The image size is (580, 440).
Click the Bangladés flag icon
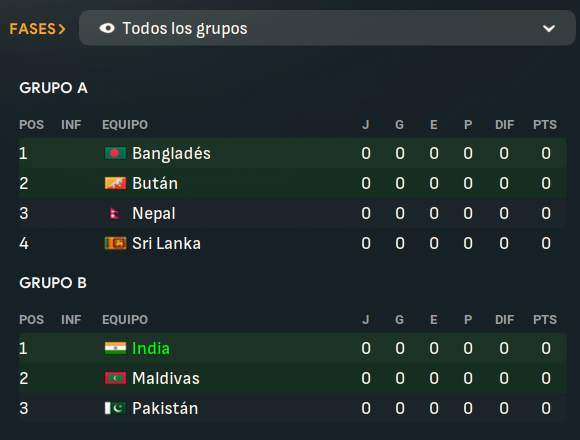click(115, 153)
